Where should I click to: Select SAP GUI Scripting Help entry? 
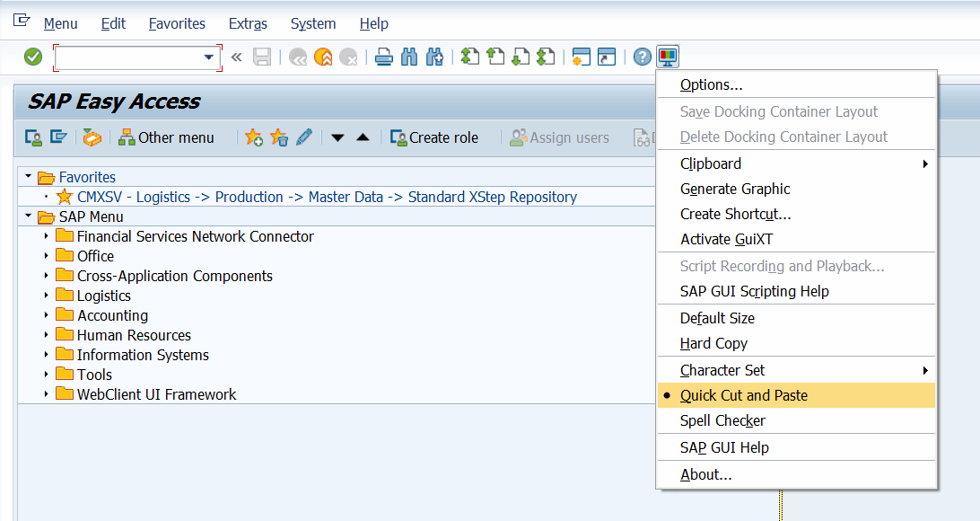coord(796,291)
